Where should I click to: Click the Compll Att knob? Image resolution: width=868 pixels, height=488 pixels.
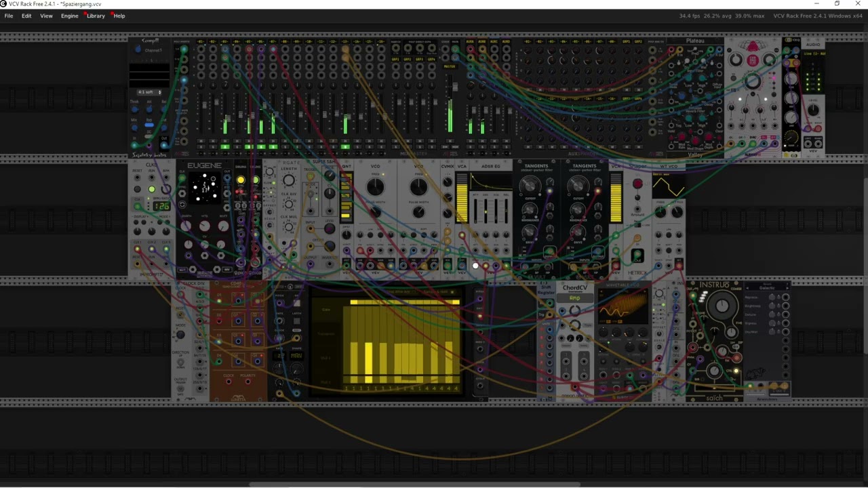(x=149, y=109)
